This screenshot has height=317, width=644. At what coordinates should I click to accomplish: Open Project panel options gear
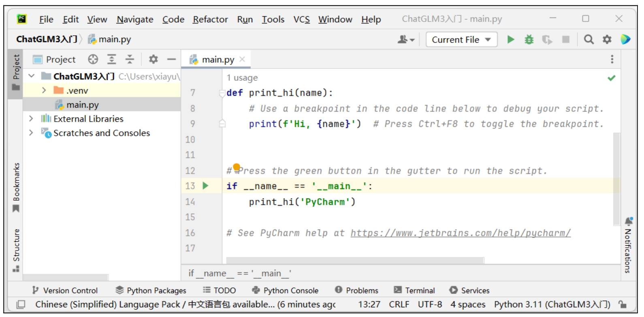(x=153, y=59)
